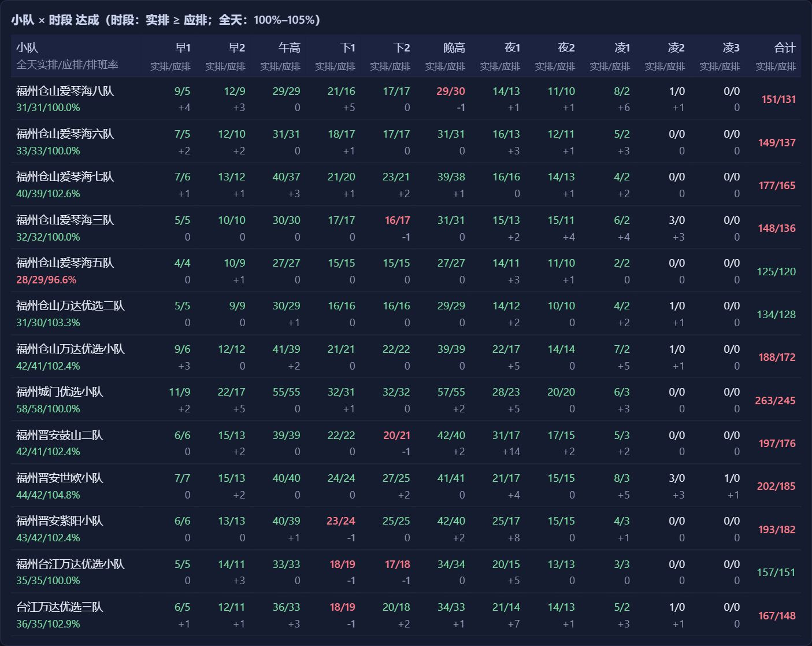Click 凌2 cell 3/0 of 爱琴海三队
Screen dimensions: 812x646
pos(677,220)
